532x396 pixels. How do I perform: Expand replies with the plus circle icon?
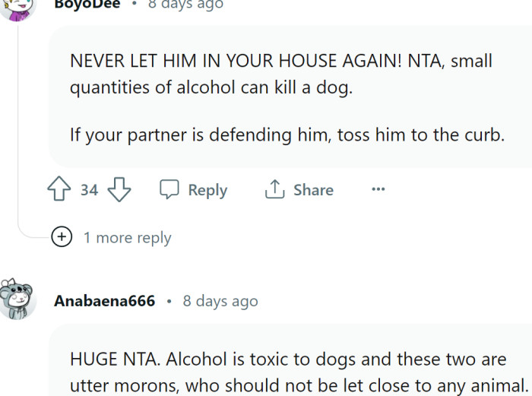(x=62, y=237)
